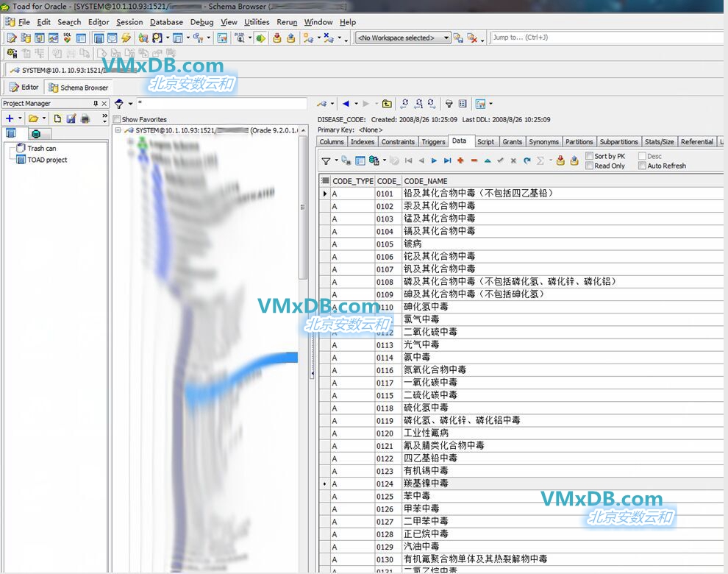Open the workspace selection dropdown
The height and width of the screenshot is (574, 728).
[446, 38]
